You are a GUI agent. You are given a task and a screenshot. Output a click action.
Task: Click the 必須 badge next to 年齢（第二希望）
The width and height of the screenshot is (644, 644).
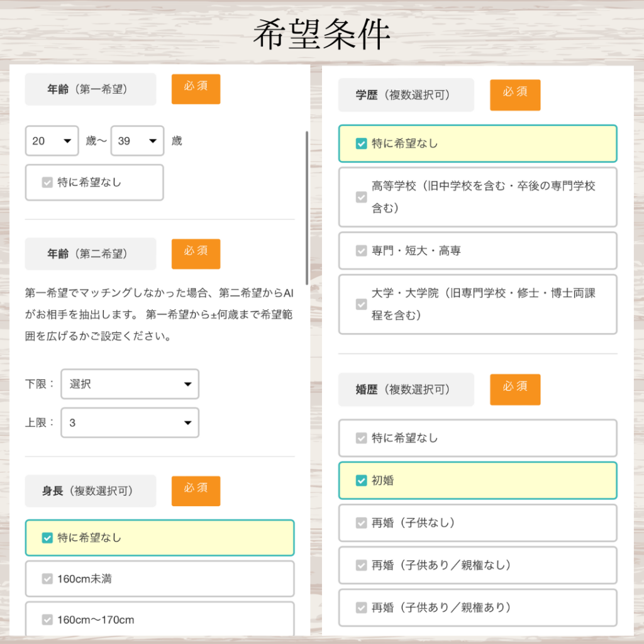(x=196, y=254)
